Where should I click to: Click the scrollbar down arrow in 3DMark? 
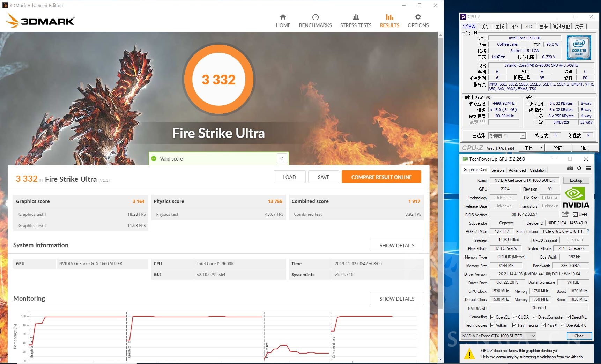440,359
